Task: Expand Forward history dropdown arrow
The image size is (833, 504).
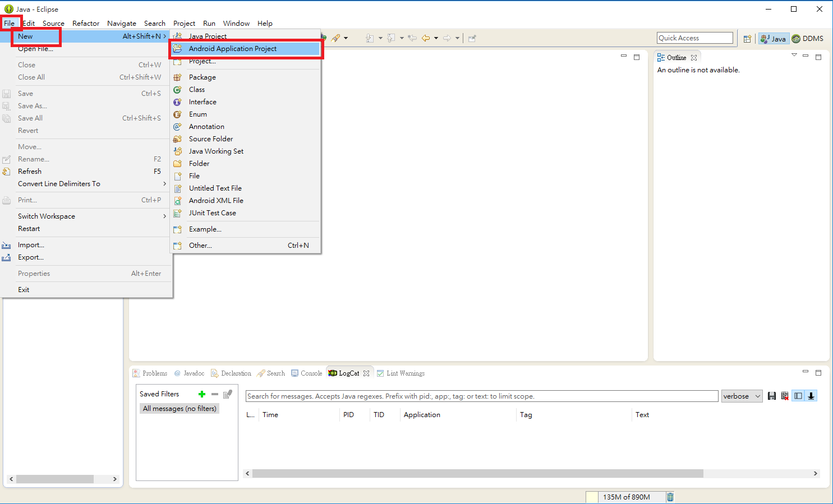Action: tap(457, 38)
